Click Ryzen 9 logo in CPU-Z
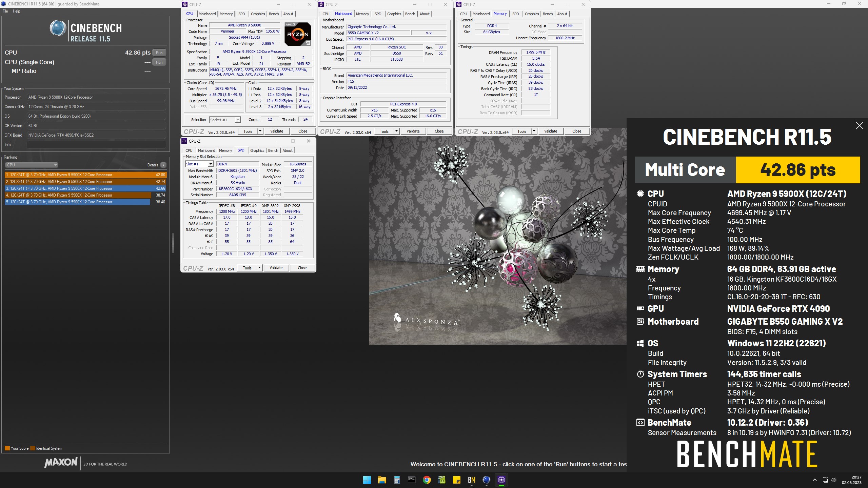 coord(298,34)
